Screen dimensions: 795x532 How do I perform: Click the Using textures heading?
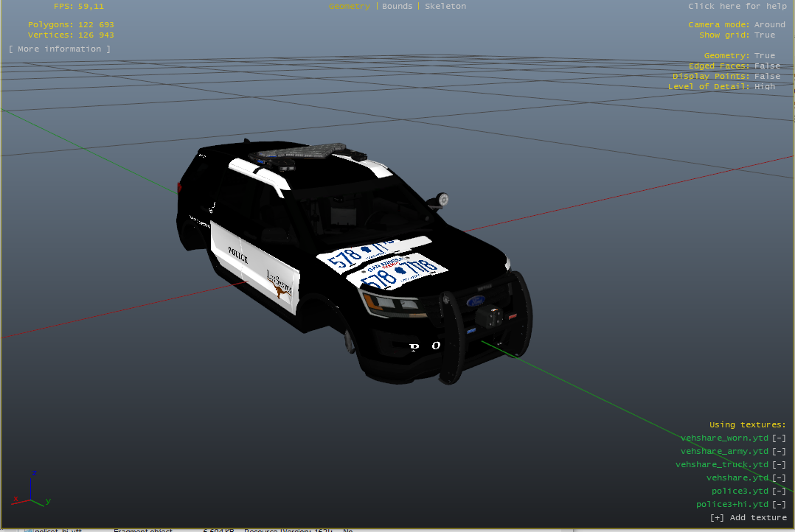747,424
